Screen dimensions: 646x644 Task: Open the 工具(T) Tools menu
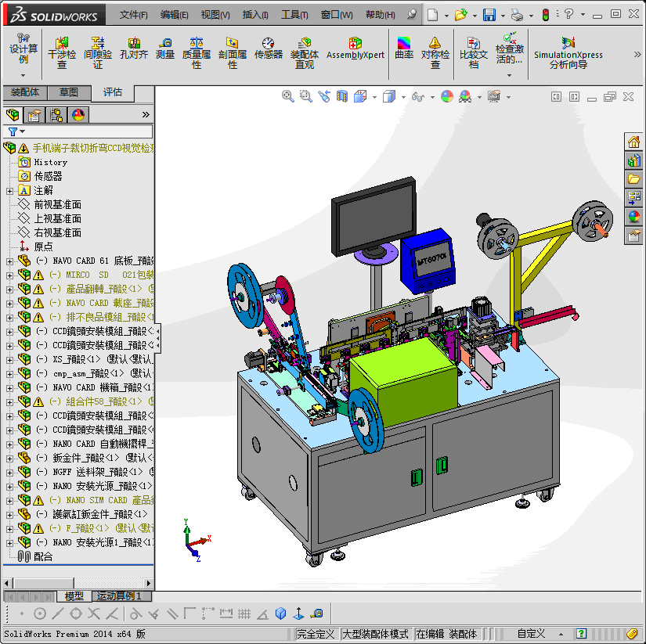click(x=294, y=15)
